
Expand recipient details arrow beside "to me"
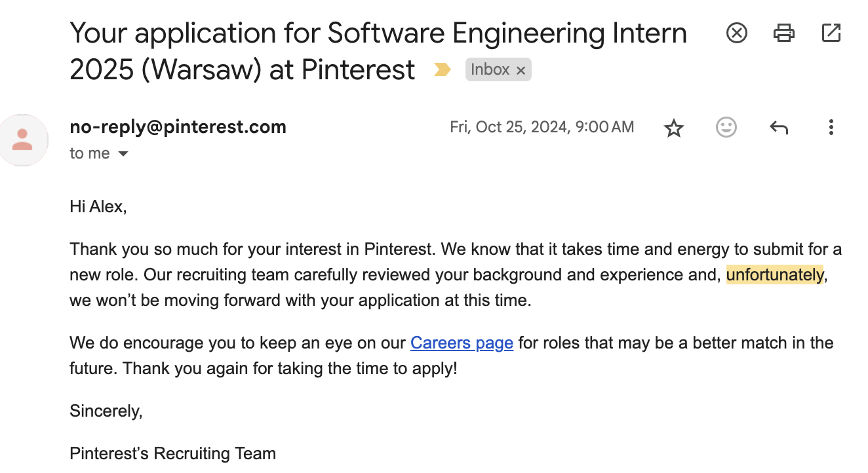point(123,154)
